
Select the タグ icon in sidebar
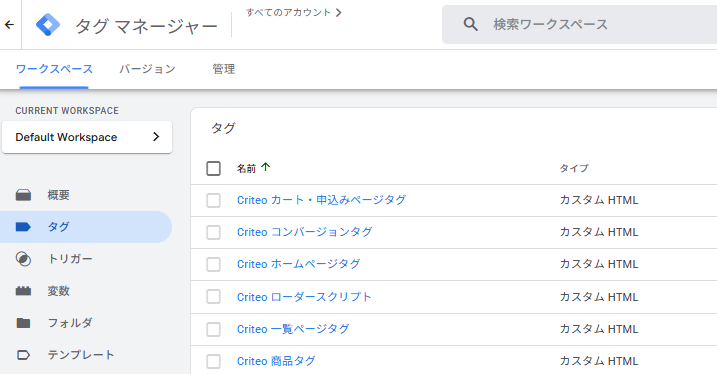coord(23,227)
